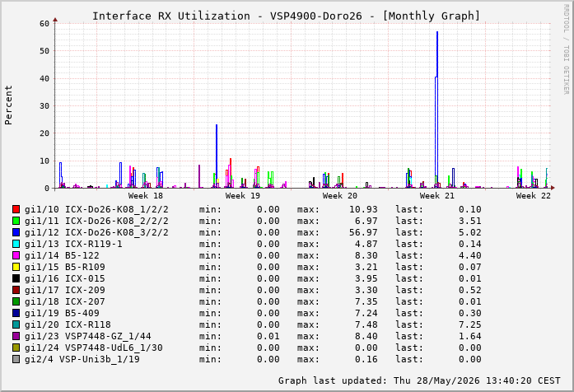
Task: Select legend label gi2/4 VSP-Uni3b_1/19
Action: [82, 359]
